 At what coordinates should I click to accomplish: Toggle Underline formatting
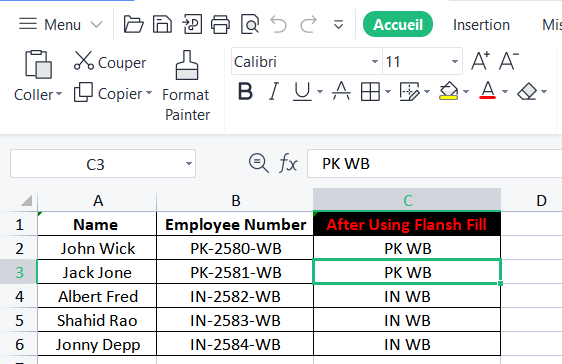pos(302,92)
